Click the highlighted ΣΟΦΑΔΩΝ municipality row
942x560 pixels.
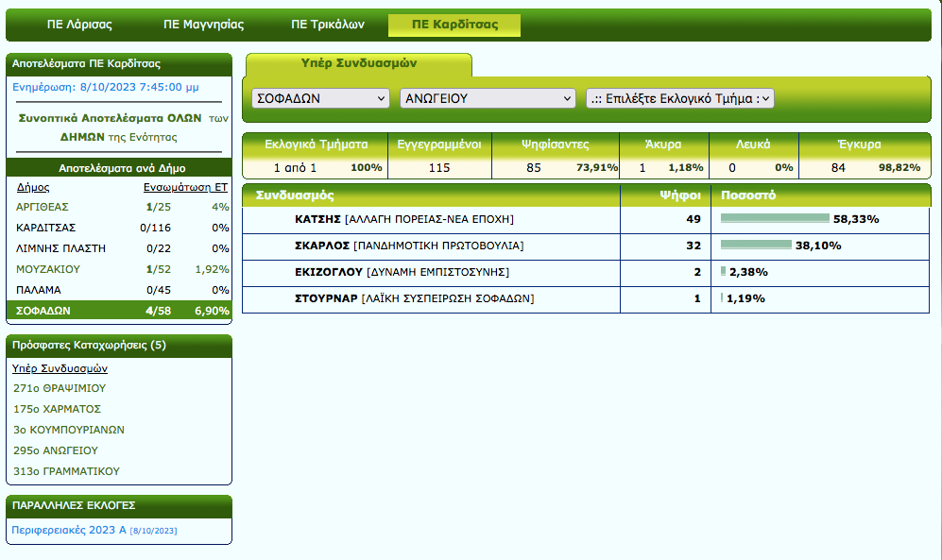(43, 311)
